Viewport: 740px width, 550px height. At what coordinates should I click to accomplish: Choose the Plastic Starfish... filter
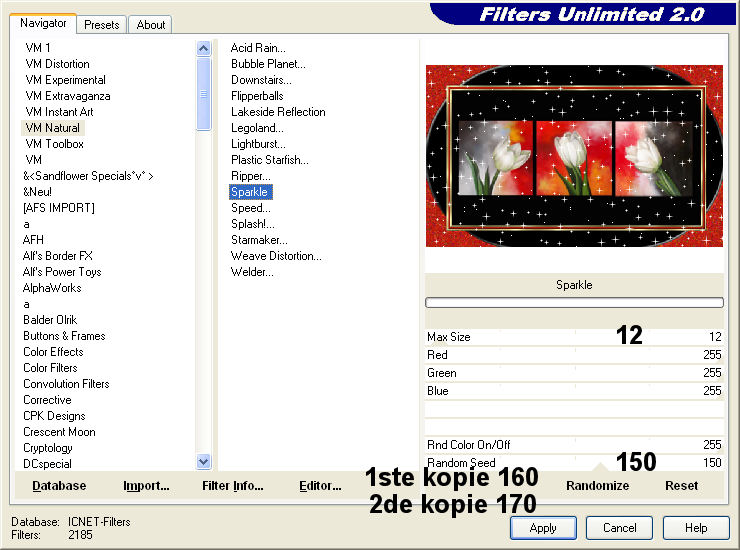point(269,160)
